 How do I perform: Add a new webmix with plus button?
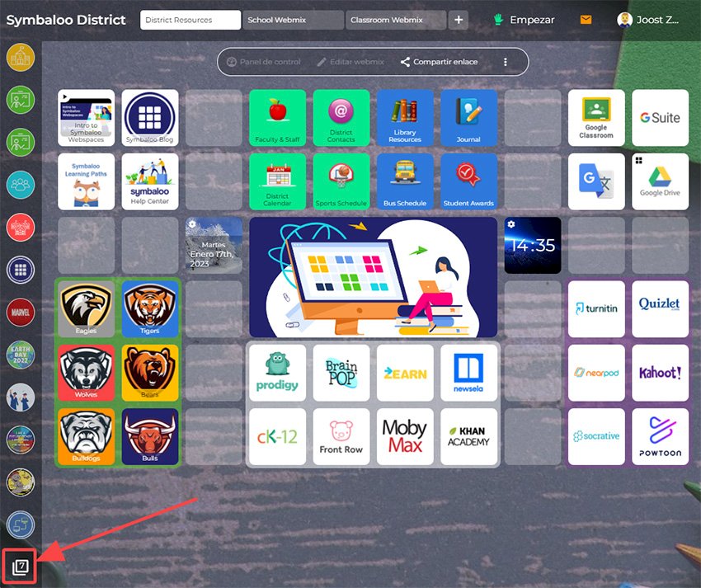(x=459, y=20)
